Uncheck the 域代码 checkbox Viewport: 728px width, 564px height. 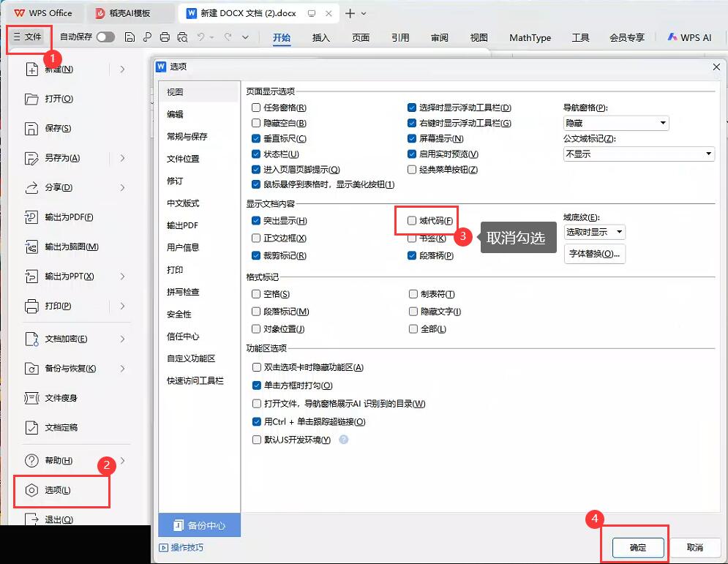tap(413, 221)
